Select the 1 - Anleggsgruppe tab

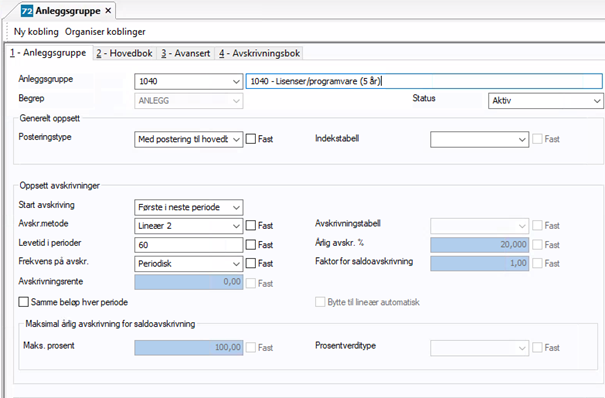tap(48, 53)
